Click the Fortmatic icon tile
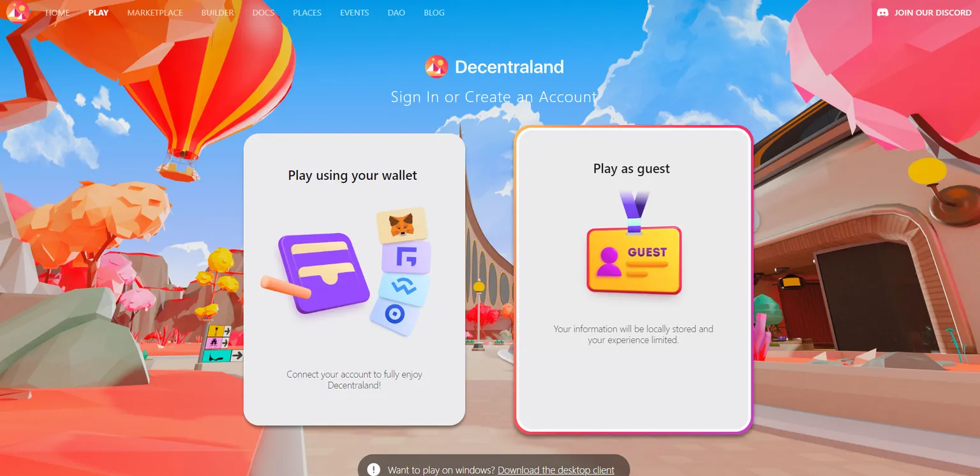The height and width of the screenshot is (476, 980). (406, 257)
